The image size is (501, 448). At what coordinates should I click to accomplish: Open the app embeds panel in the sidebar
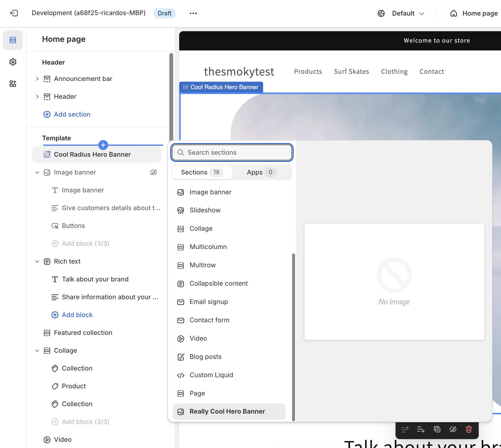click(13, 84)
